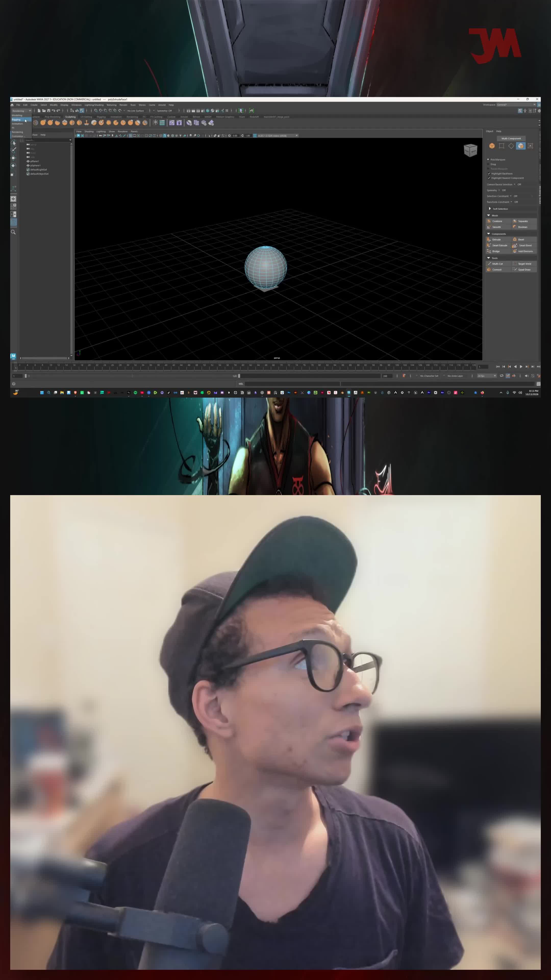Click the Multi-Component button
Image resolution: width=551 pixels, height=980 pixels.
511,139
